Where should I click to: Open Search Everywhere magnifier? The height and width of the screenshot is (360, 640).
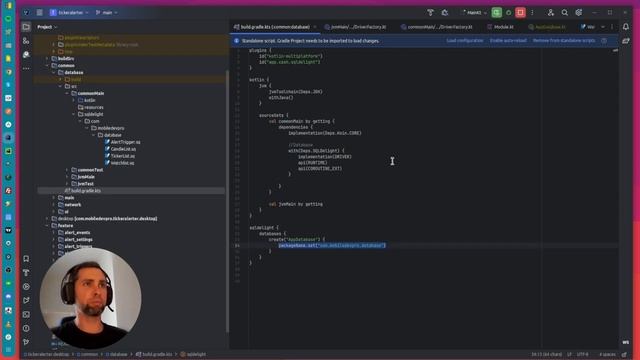pyautogui.click(x=564, y=13)
